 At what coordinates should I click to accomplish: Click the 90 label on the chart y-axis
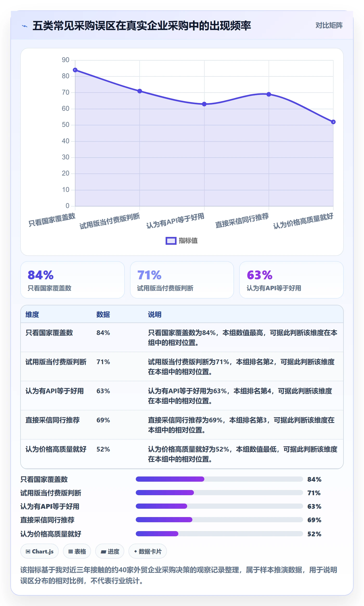(66, 60)
